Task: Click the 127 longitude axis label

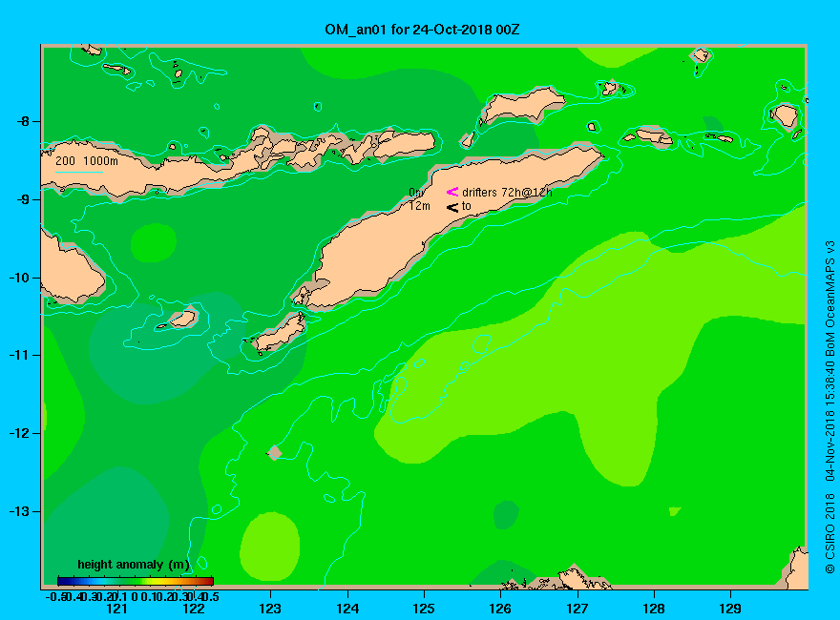Action: click(x=577, y=609)
